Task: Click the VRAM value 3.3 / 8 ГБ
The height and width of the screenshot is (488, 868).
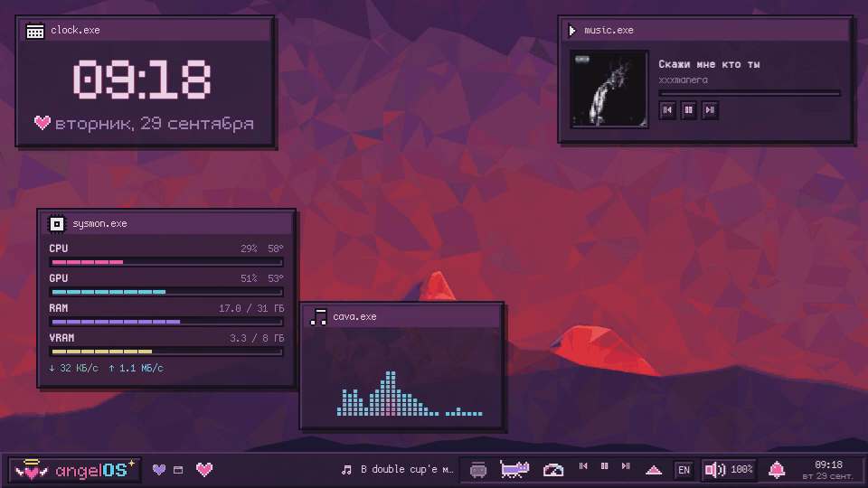Action: coord(257,338)
